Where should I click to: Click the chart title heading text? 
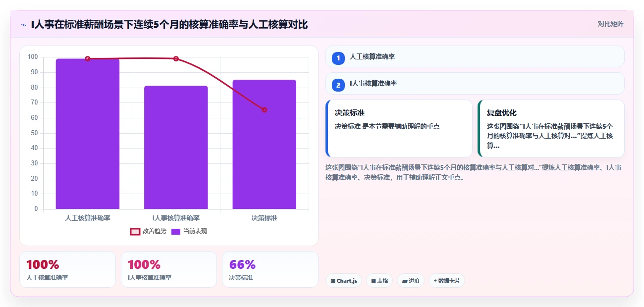click(x=169, y=24)
